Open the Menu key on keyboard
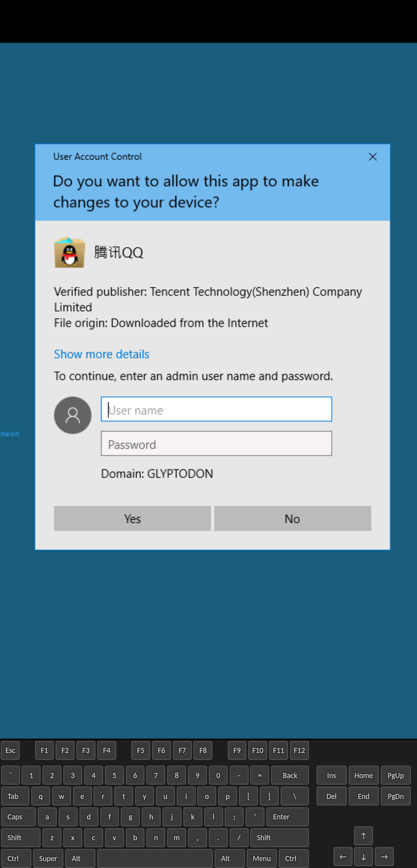 (x=262, y=858)
